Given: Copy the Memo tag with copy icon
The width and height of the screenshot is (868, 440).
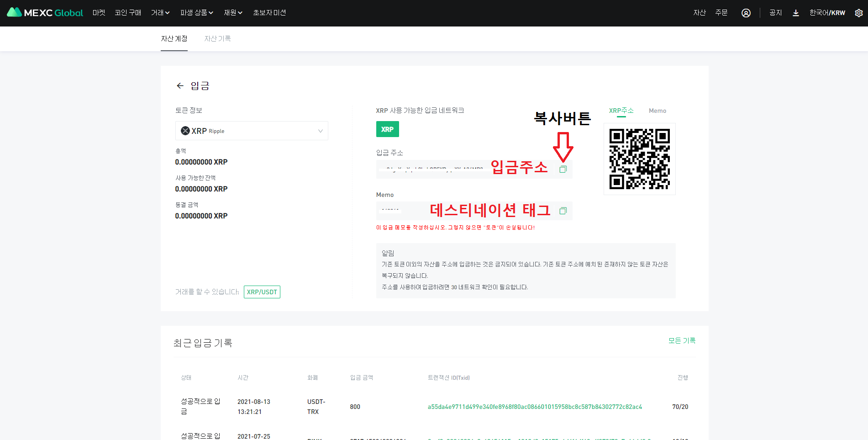Looking at the screenshot, I should (563, 211).
